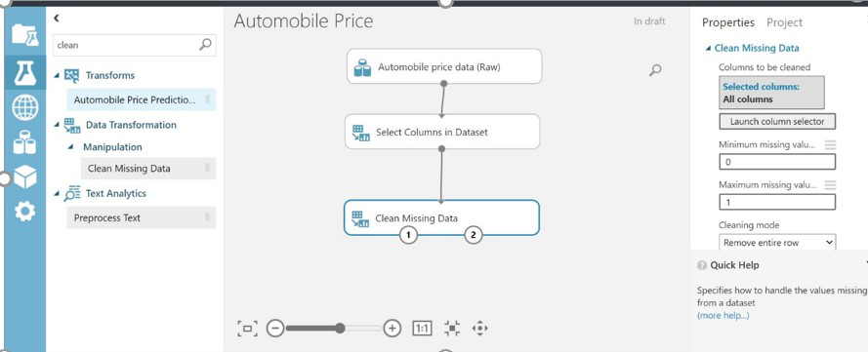Click canvas search magnifier icon
The image size is (868, 352).
click(x=655, y=70)
